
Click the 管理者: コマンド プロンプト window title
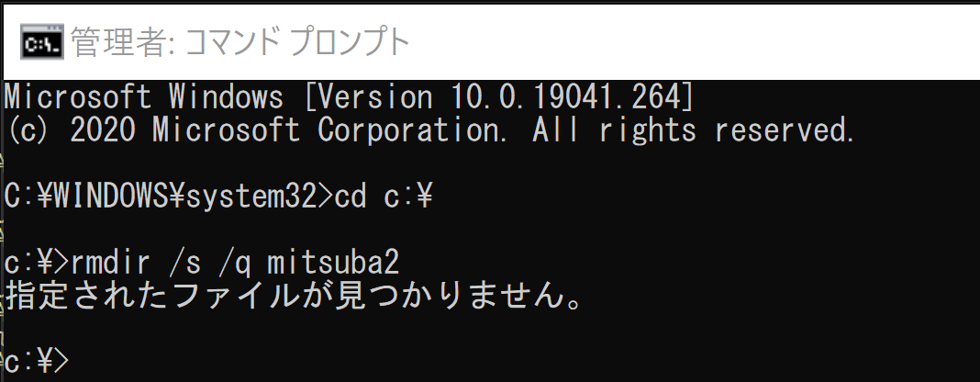click(x=240, y=42)
